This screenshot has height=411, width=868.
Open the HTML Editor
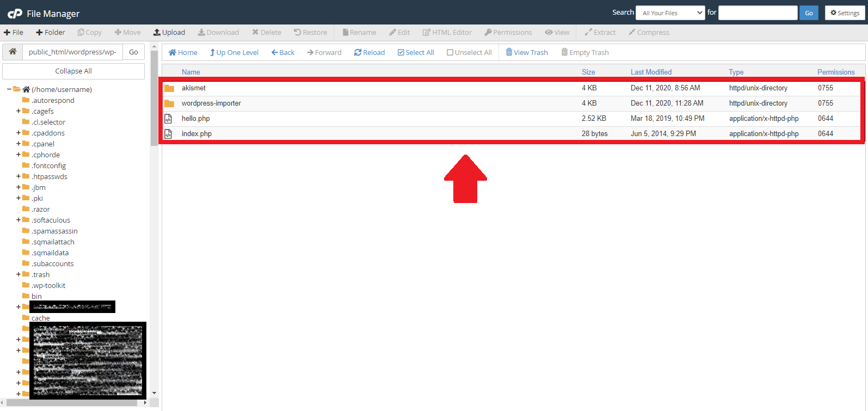(447, 33)
